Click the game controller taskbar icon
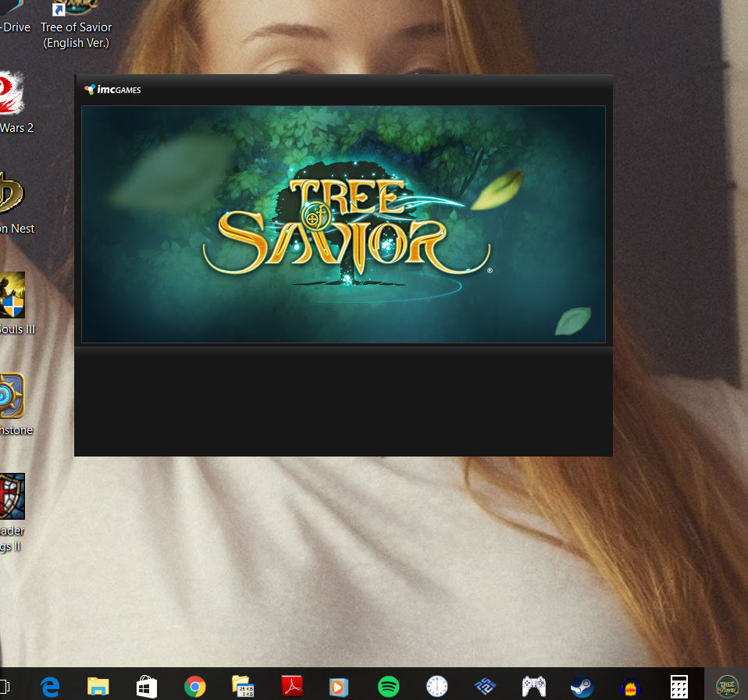Screen dimensions: 748x700 click(533, 686)
